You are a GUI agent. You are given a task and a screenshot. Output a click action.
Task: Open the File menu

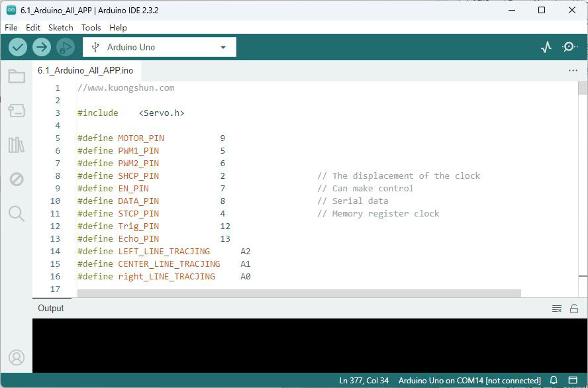(11, 27)
